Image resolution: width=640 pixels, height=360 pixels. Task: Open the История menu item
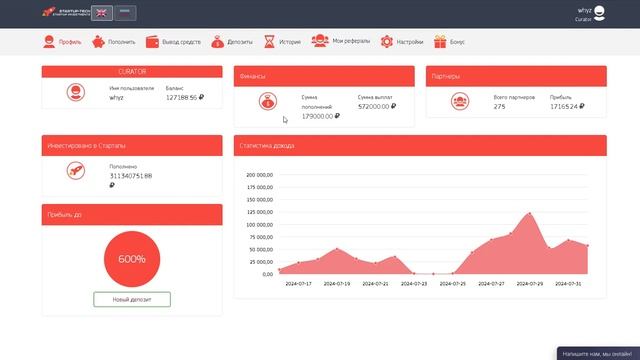click(282, 42)
